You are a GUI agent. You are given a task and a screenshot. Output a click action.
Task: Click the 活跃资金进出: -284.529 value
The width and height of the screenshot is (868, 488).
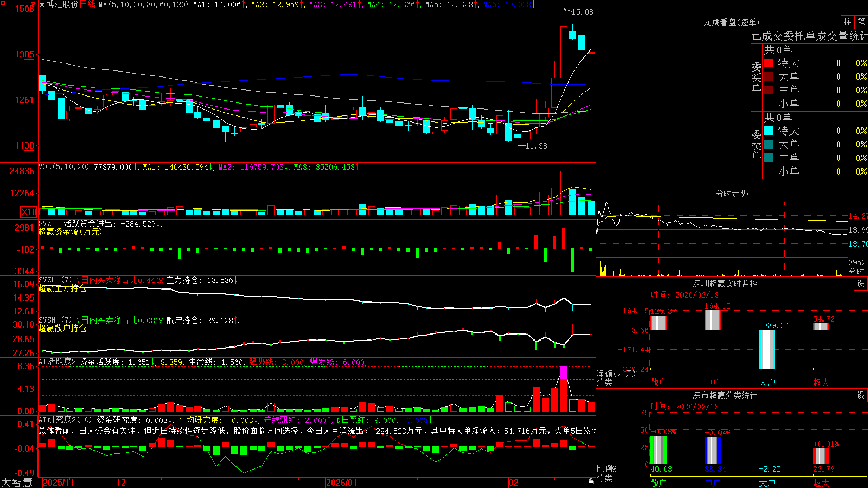coord(110,223)
